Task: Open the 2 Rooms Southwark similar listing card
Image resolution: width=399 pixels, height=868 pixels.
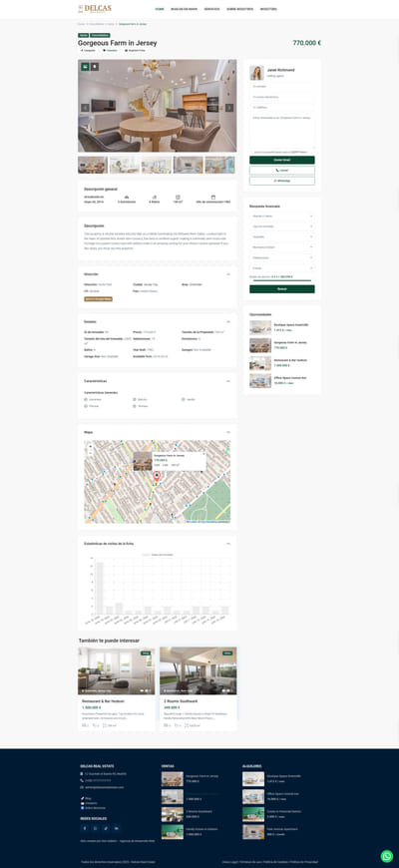Action: (199, 688)
